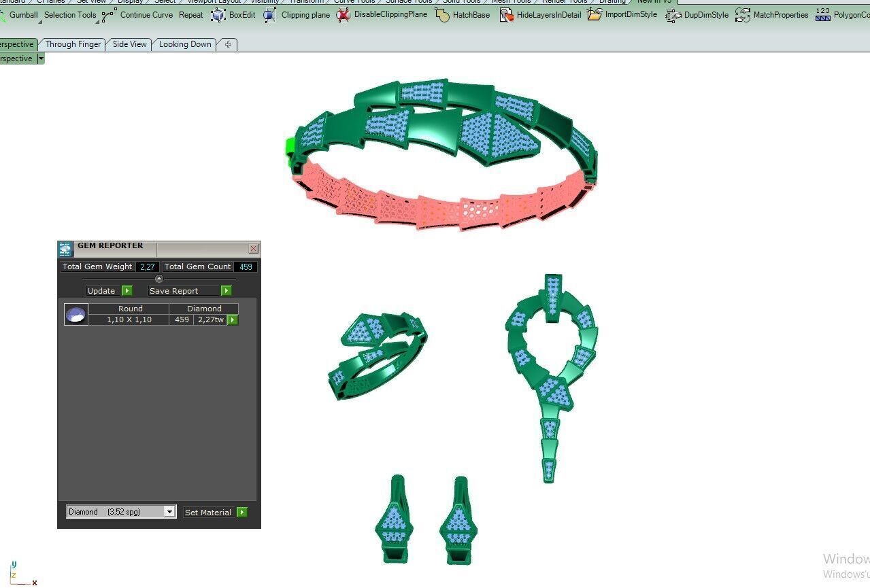Click the DupDimStyle icon
870x588 pixels.
(x=673, y=15)
